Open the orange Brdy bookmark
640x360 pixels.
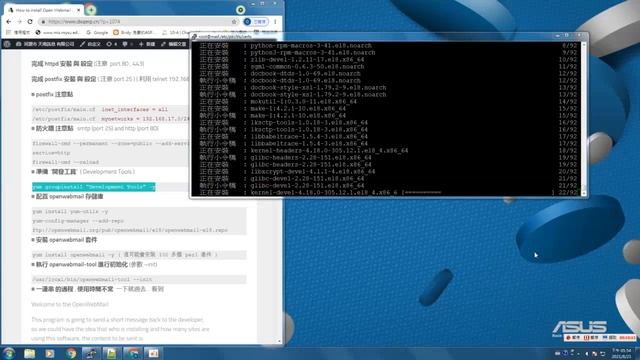pyautogui.click(x=134, y=32)
